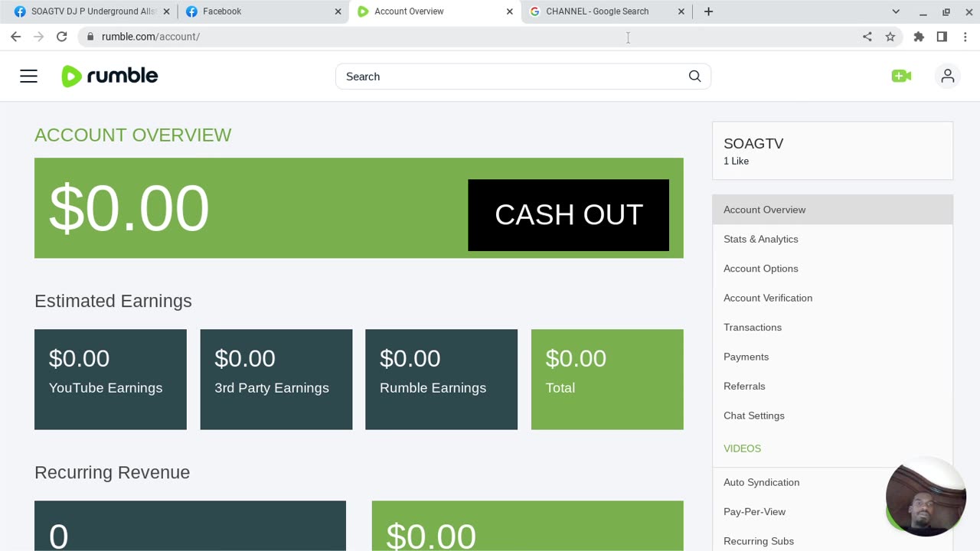Open Stats & Analytics in sidebar
The height and width of the screenshot is (551, 980).
832,239
